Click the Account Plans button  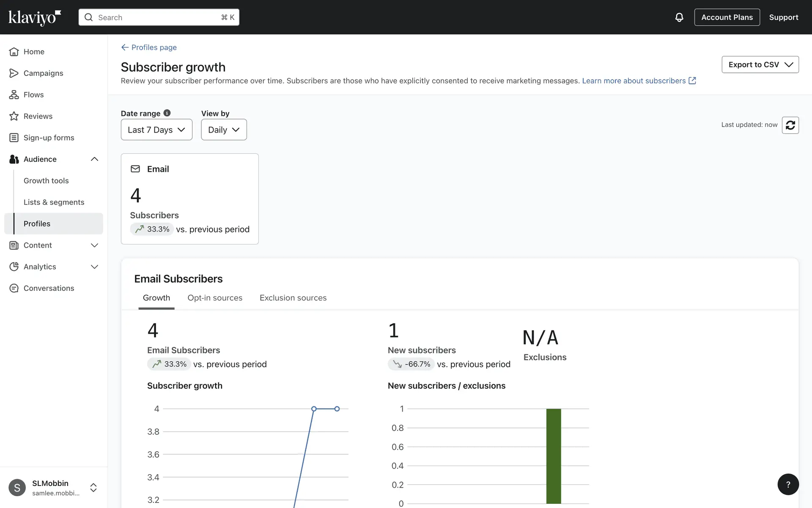[x=727, y=17]
